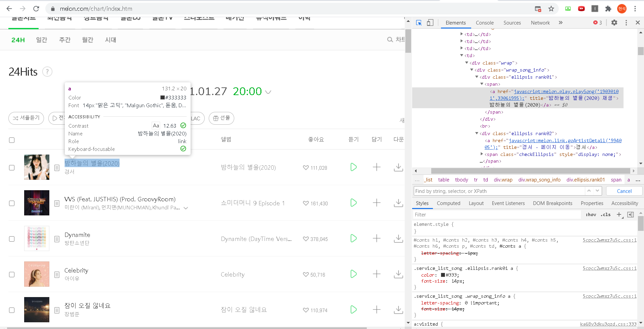
Task: Click the red error count badge
Action: point(597,23)
